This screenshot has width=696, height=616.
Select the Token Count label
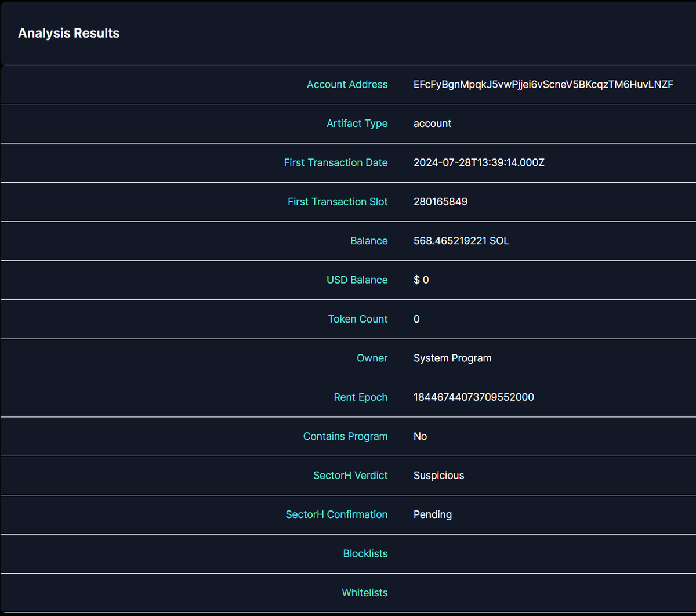[358, 319]
